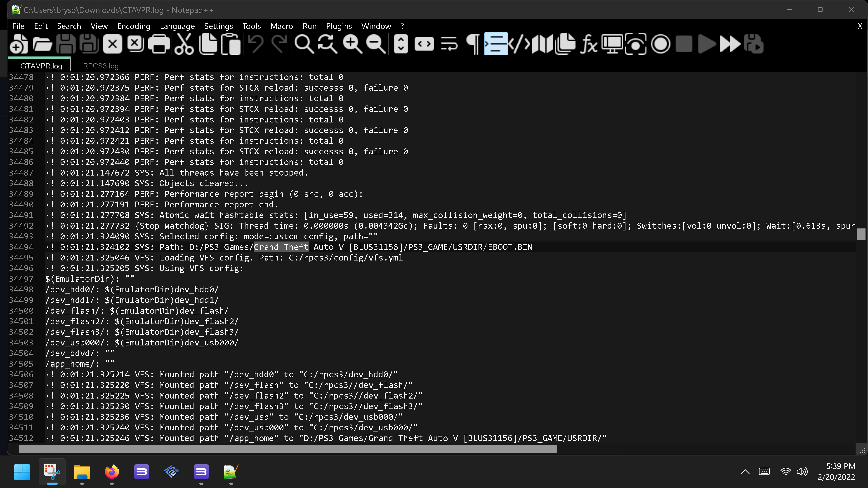
Task: Toggle Show All Characters pilcrow button
Action: [x=473, y=44]
